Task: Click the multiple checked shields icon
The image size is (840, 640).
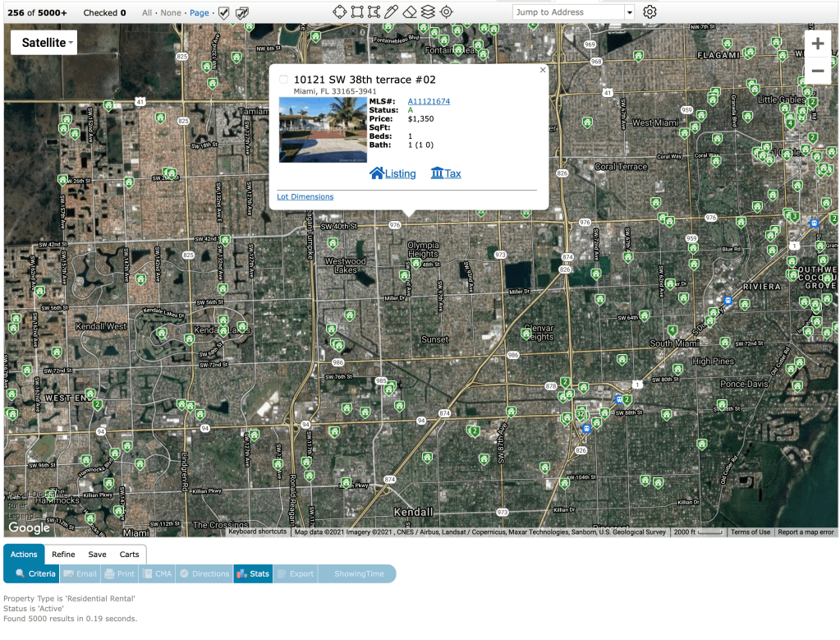Action: tap(242, 13)
